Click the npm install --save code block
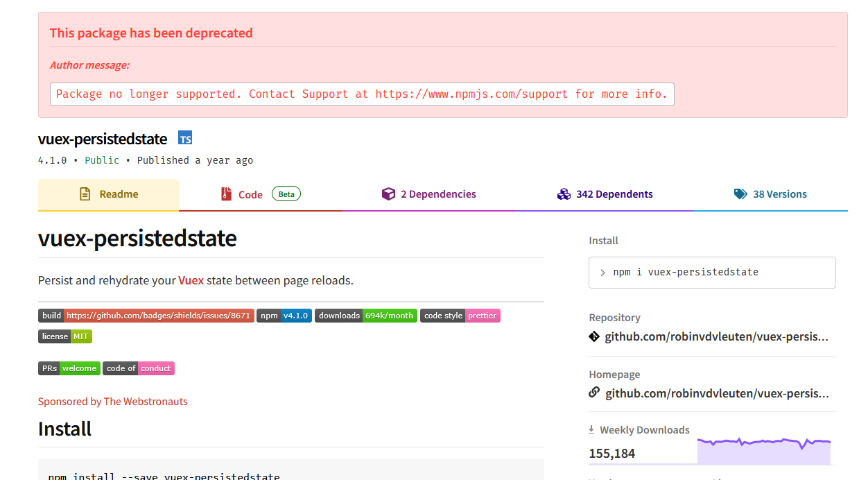 coord(291,470)
